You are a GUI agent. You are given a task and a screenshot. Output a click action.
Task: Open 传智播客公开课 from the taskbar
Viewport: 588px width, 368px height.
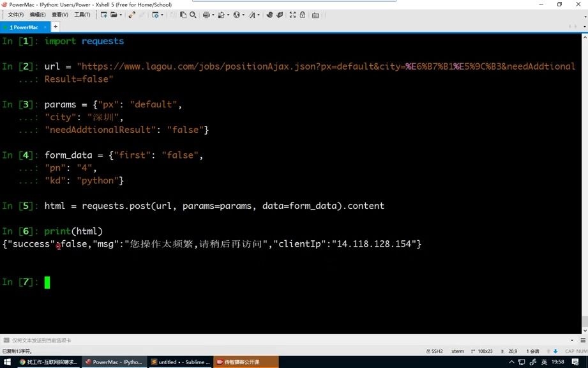(246, 362)
